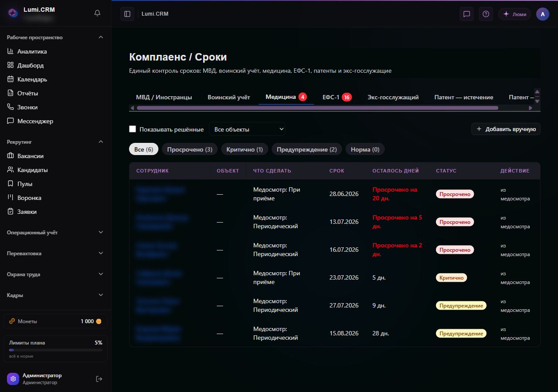Open the chat messages icon
The width and height of the screenshot is (558, 392).
(466, 14)
